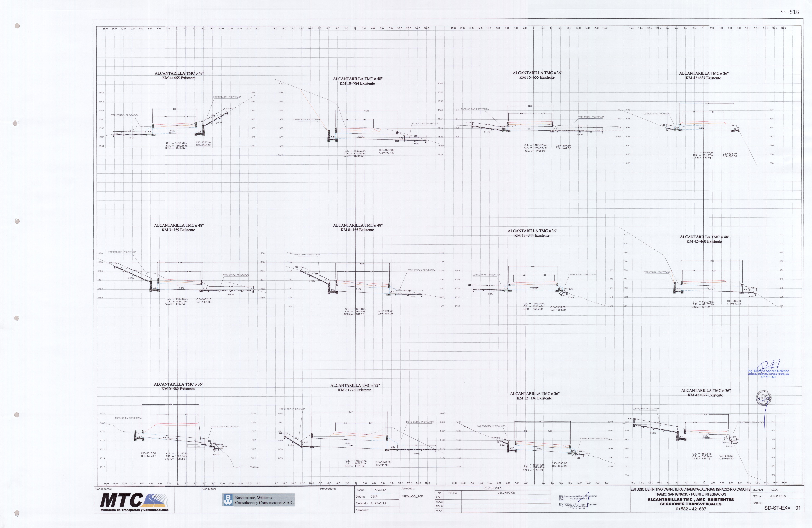Click the Bustamante, Williams consultant logo
The height and width of the screenshot is (528, 812).
point(258,500)
